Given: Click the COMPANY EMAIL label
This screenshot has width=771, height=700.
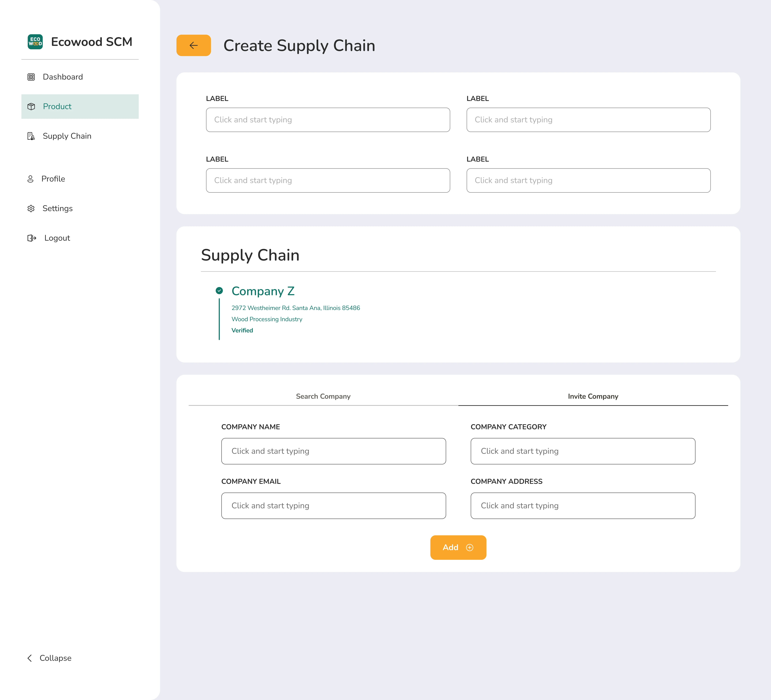Looking at the screenshot, I should [251, 482].
